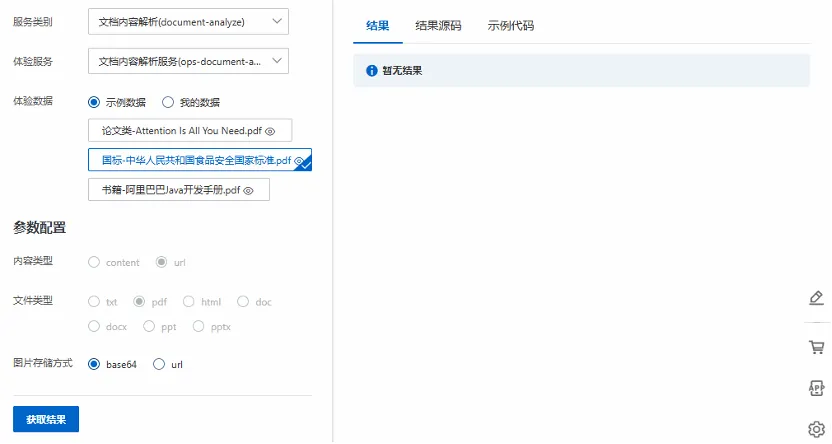Screen dimensions: 832x444
Task: Select html file type
Action: (x=188, y=302)
